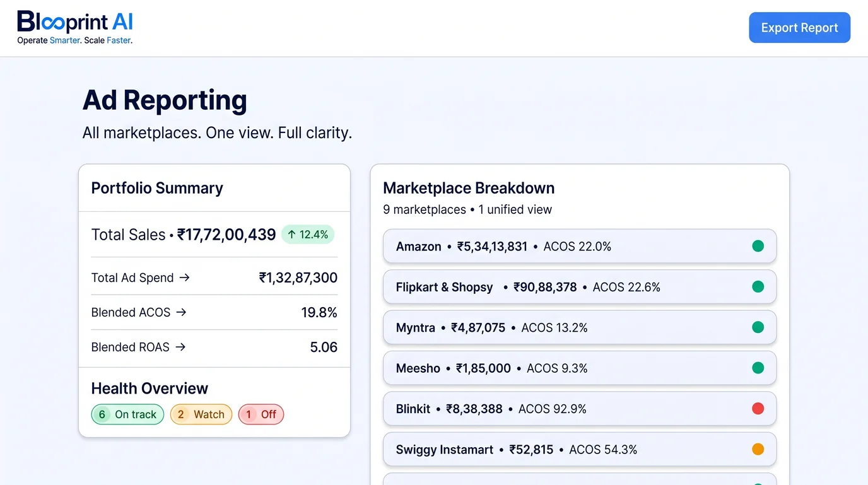The image size is (868, 485).
Task: Click the red status dot for Blinkit
Action: (x=758, y=409)
